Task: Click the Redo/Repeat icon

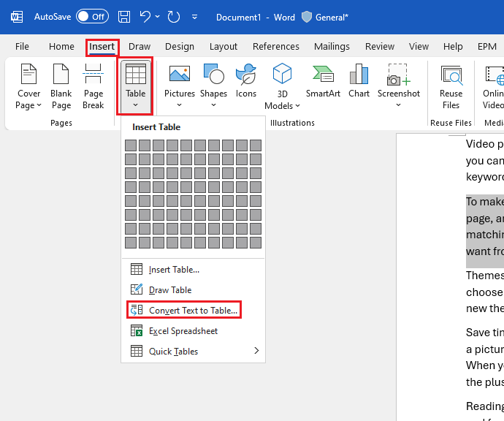Action: [x=174, y=17]
